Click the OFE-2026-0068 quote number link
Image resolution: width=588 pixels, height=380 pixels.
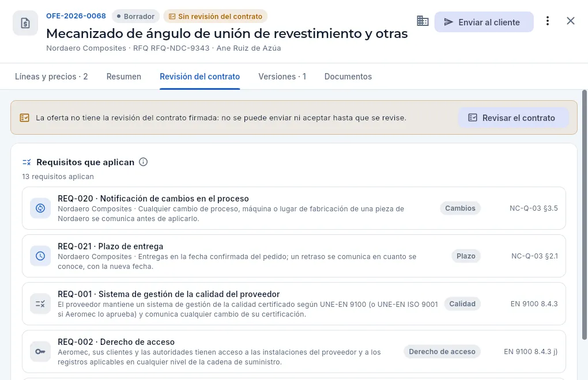tap(76, 16)
